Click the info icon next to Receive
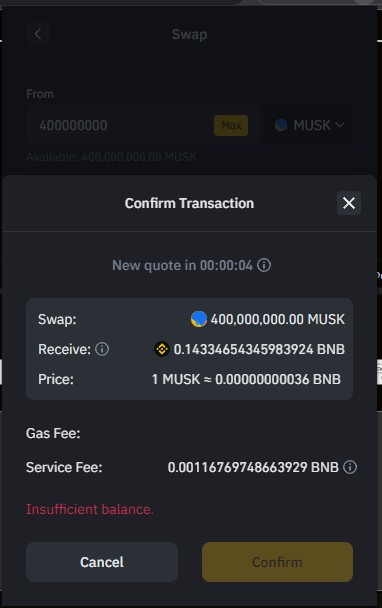This screenshot has height=608, width=382. coord(102,349)
